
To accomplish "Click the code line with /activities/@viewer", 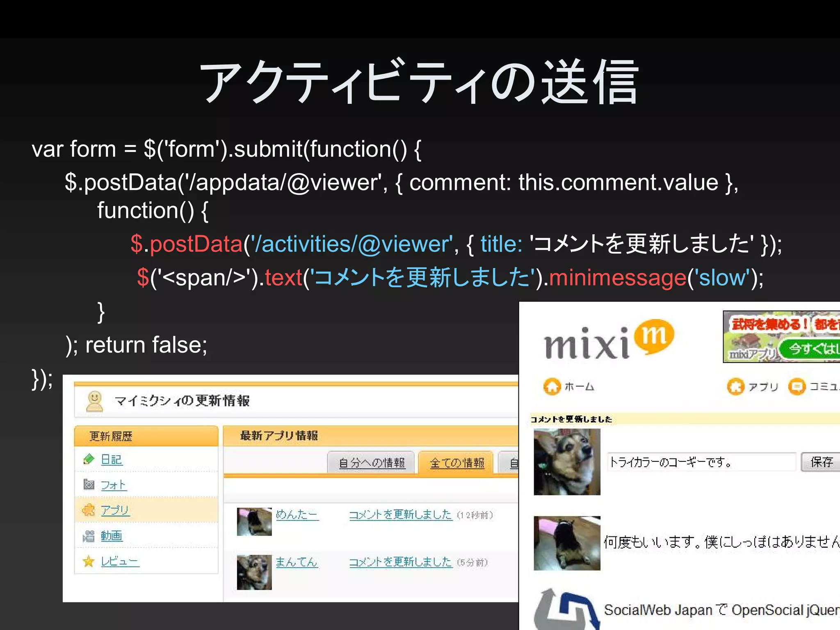I will click(456, 244).
